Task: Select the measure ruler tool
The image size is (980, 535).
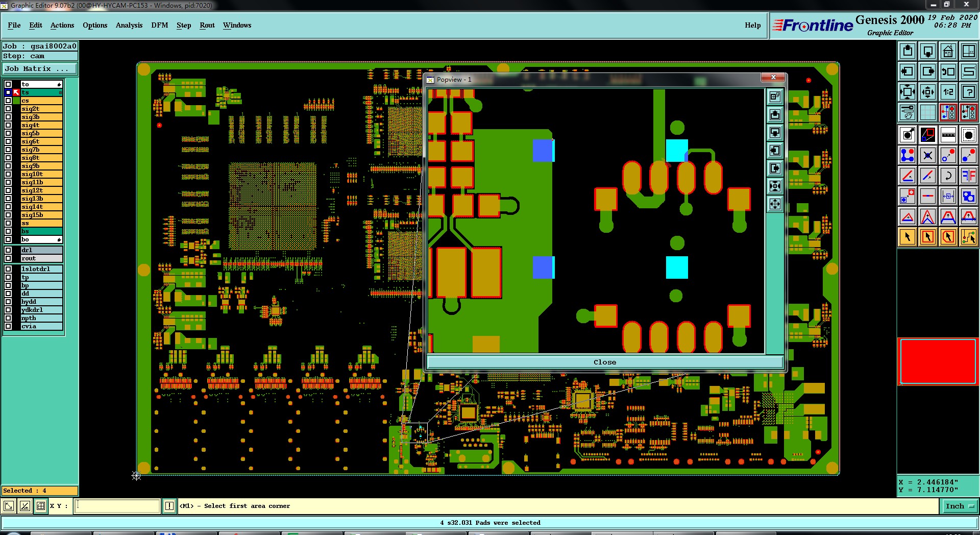Action: tap(948, 135)
